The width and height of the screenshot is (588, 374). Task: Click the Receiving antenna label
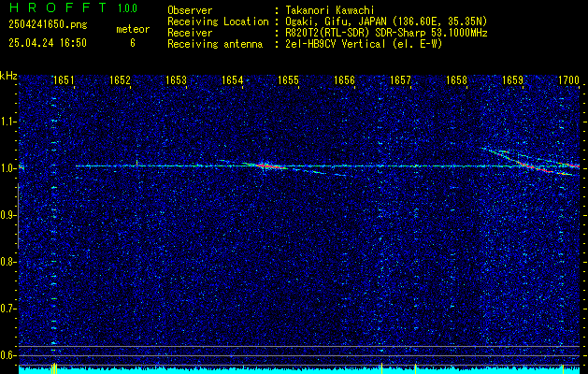(x=215, y=44)
